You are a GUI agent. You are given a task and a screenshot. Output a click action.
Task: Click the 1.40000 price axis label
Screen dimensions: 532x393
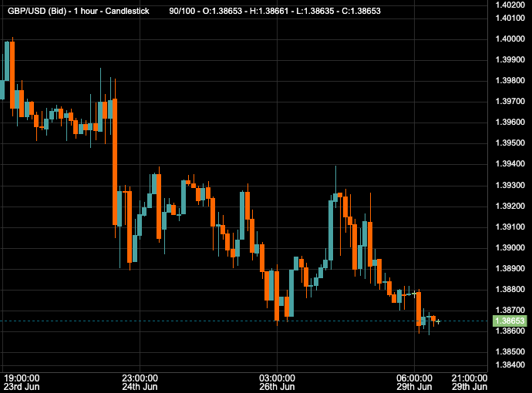click(x=510, y=39)
